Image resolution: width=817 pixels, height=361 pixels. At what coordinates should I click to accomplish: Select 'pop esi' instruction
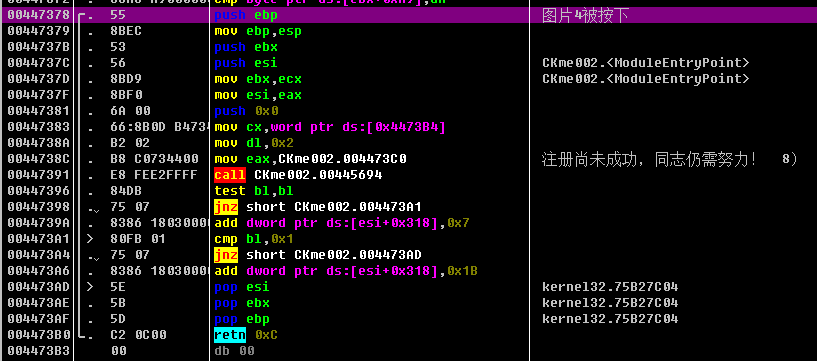[x=242, y=287]
